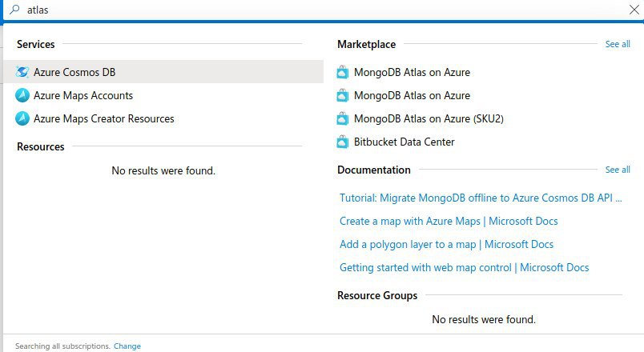The width and height of the screenshot is (644, 352).
Task: Open MongoDB Atlas on Azure (SKU2) offer
Action: tap(429, 118)
